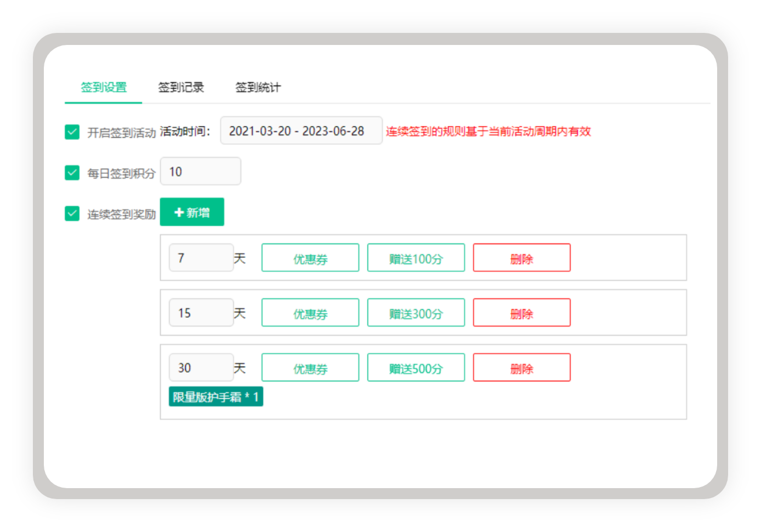Remove the 15-day reward via 删除

(x=521, y=313)
